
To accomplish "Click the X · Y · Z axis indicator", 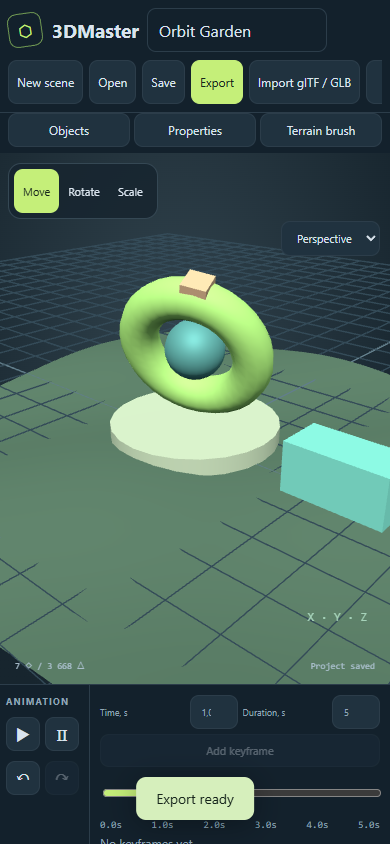I will [337, 617].
